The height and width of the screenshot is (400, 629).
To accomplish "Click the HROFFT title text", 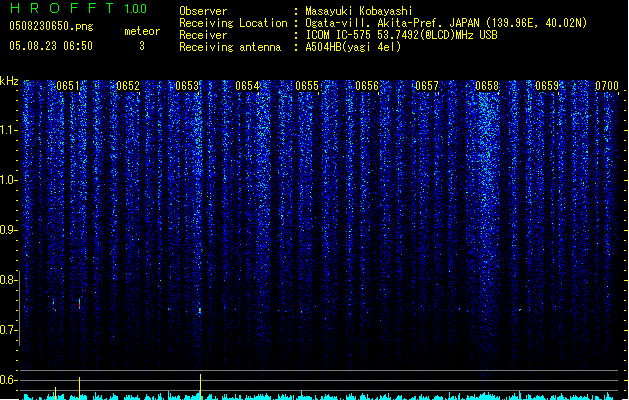I will point(63,8).
